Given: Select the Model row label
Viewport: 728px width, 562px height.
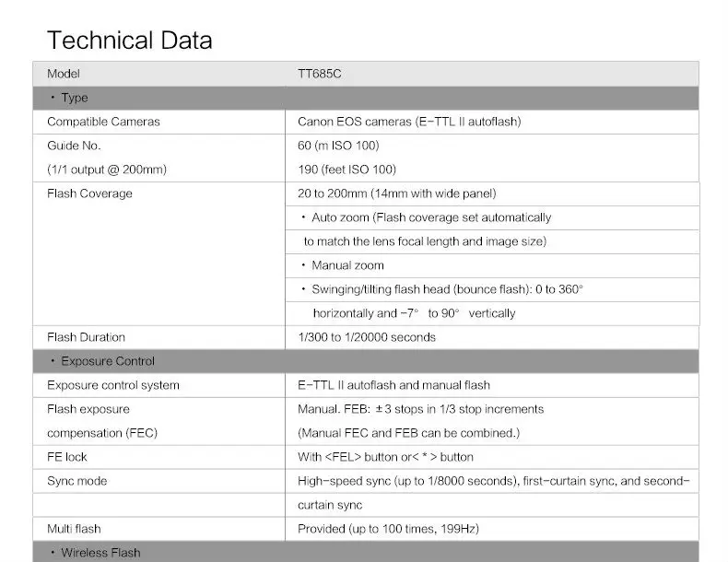Looking at the screenshot, I should (64, 74).
